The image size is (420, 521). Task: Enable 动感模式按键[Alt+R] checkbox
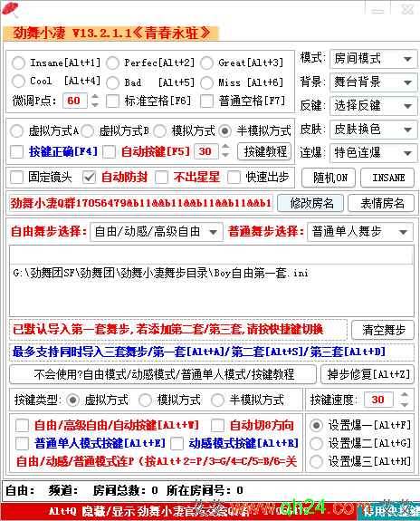click(x=177, y=444)
